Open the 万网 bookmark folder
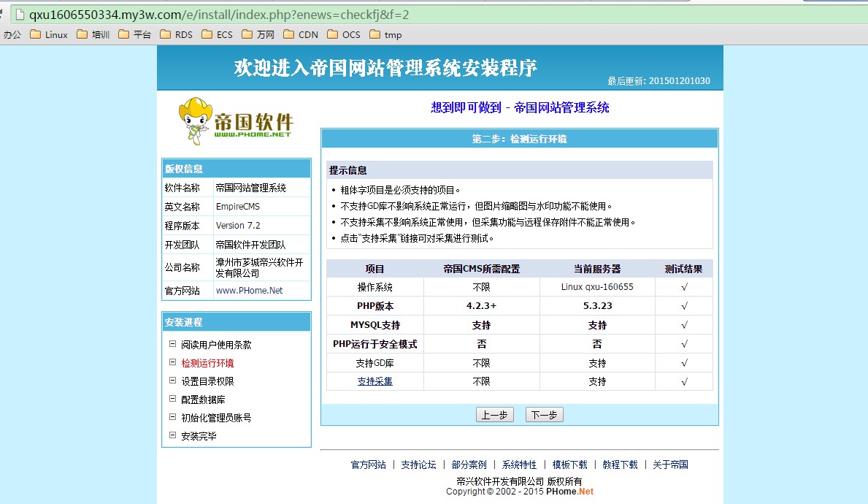 coord(258,34)
